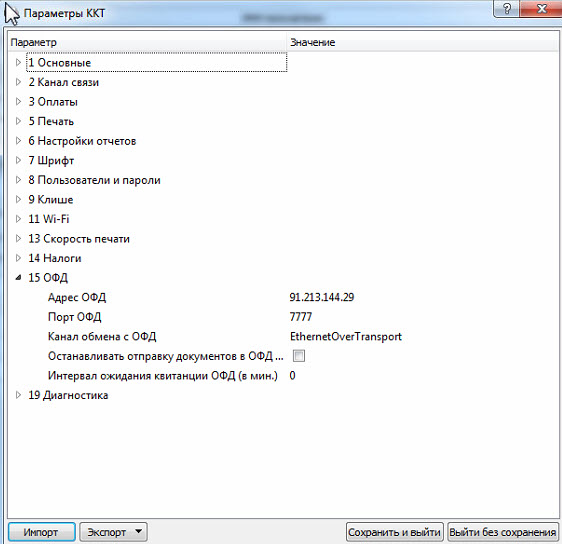
Task: Expand the 11 Wi-Fi section
Action: [x=18, y=219]
